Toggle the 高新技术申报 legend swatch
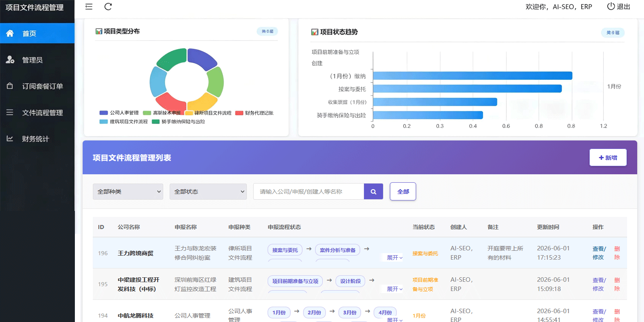 pos(147,113)
